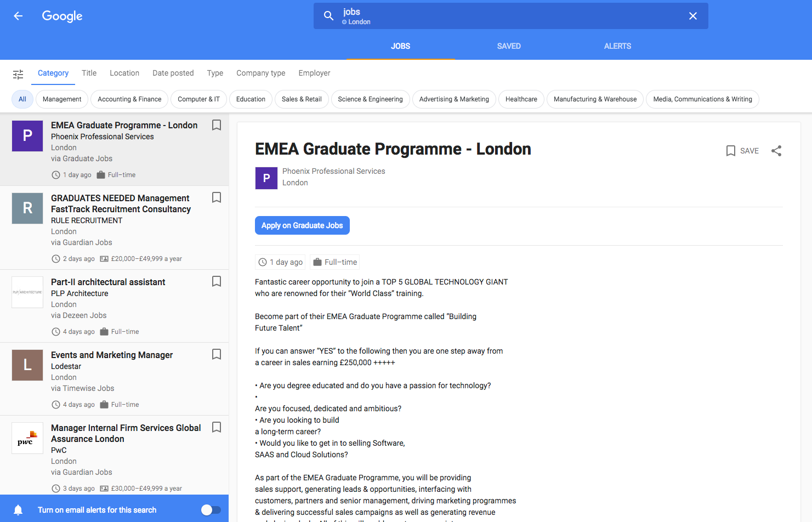The width and height of the screenshot is (812, 522).
Task: Filter by Education chip
Action: [x=251, y=99]
